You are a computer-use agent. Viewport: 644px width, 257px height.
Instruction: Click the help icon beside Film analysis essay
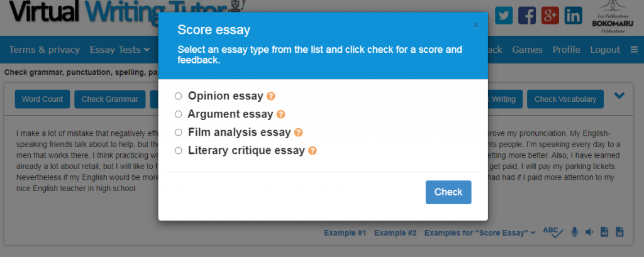pyautogui.click(x=299, y=132)
